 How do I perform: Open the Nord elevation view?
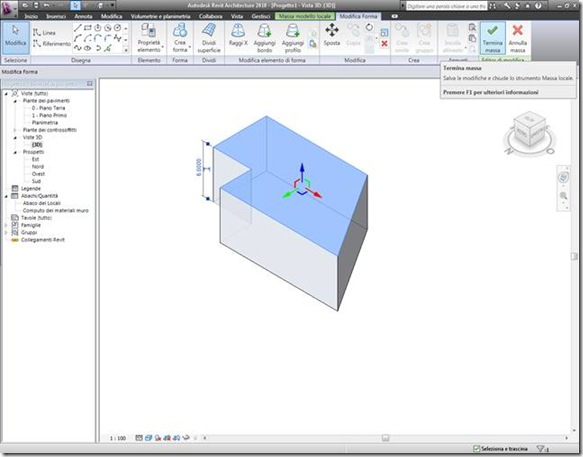point(38,167)
